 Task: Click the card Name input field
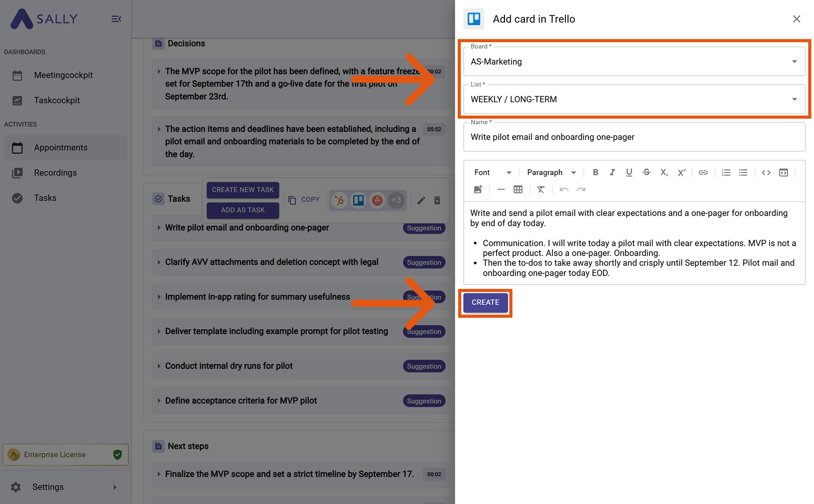pos(634,137)
